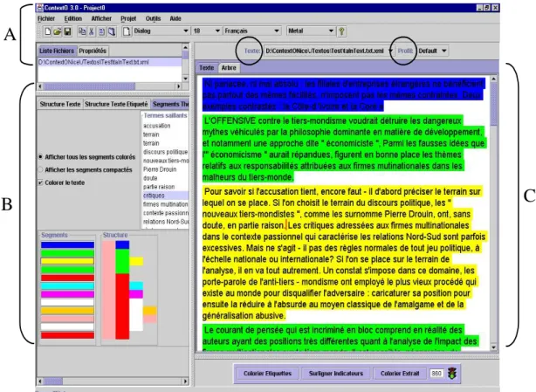
Task: Select highlighted term 'critiques' in the list
Action: point(166,196)
